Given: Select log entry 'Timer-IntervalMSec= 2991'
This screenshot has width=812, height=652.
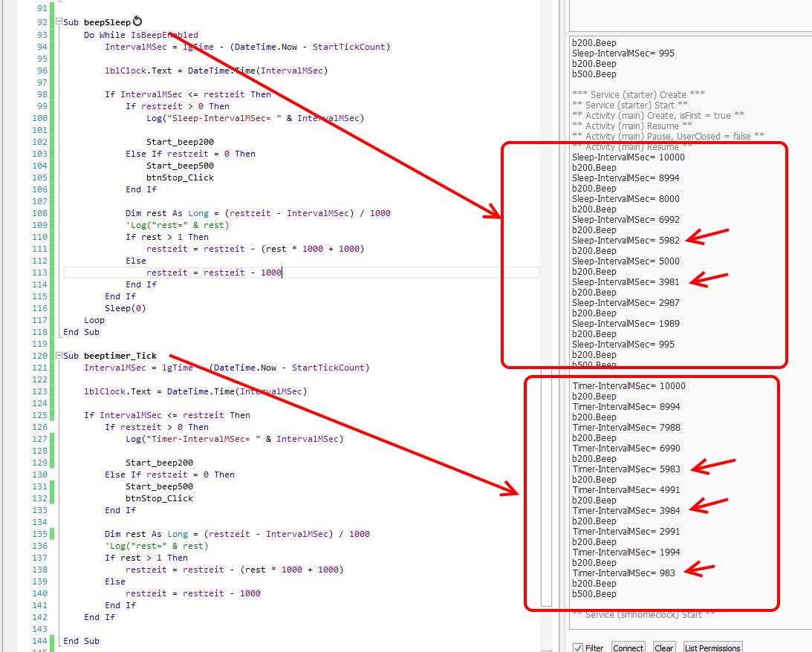Looking at the screenshot, I should click(626, 531).
